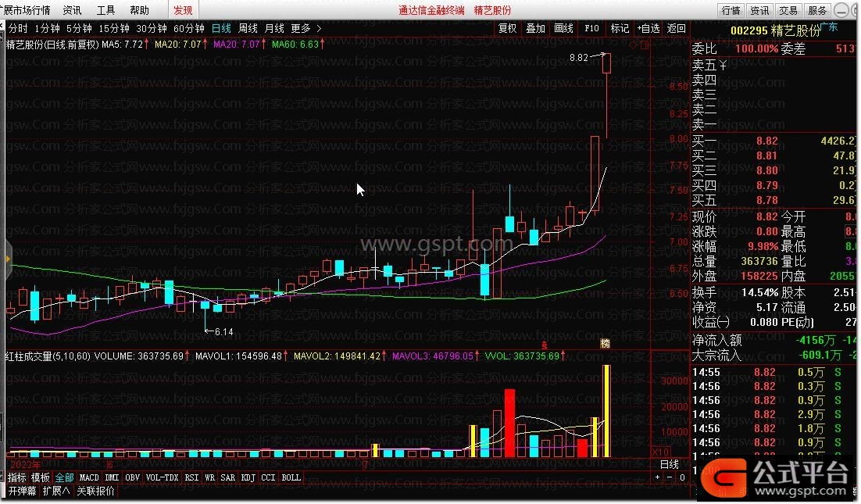Image resolution: width=861 pixels, height=504 pixels.
Task: Click the red S marker on the chart
Action: coord(545,345)
